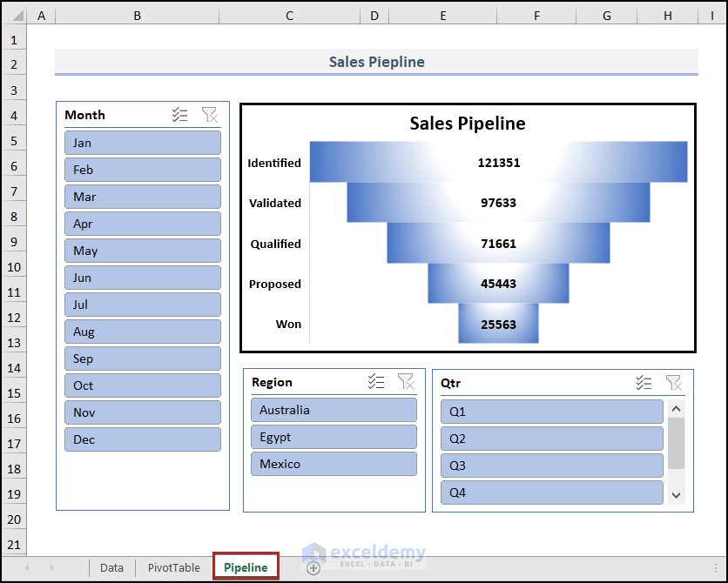Open the PivotTable sheet tab
728x583 pixels.
click(173, 567)
